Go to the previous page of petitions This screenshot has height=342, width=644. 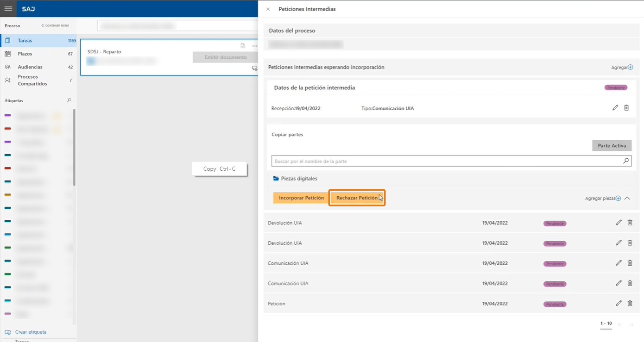pos(620,325)
